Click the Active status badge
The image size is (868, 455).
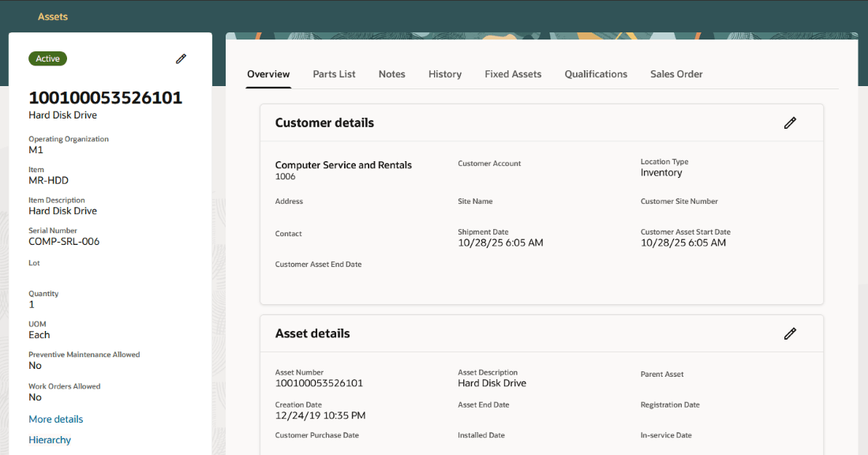pyautogui.click(x=47, y=58)
